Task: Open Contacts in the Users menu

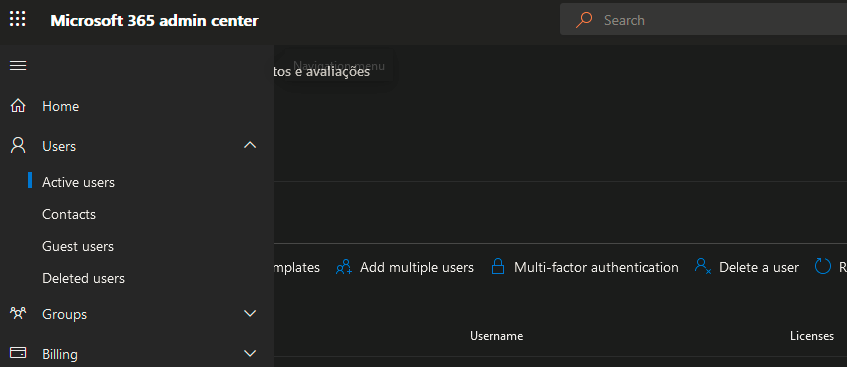Action: pyautogui.click(x=69, y=215)
